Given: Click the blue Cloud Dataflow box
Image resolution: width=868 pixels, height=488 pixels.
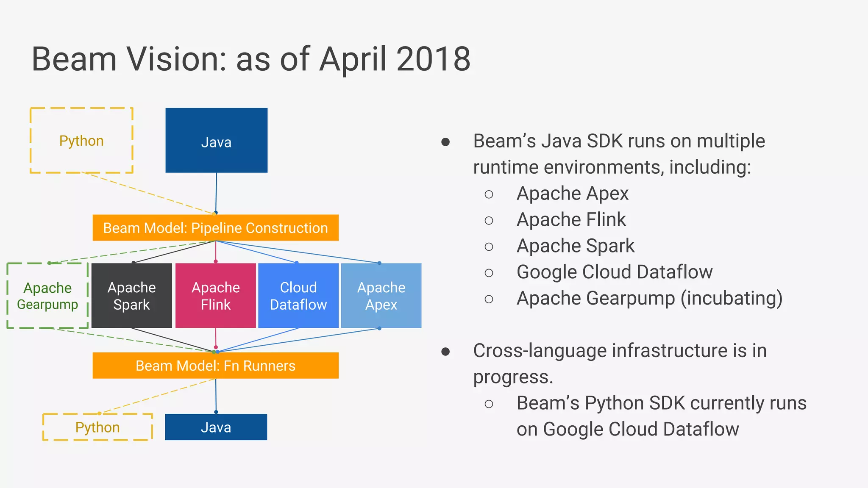Looking at the screenshot, I should [x=298, y=296].
